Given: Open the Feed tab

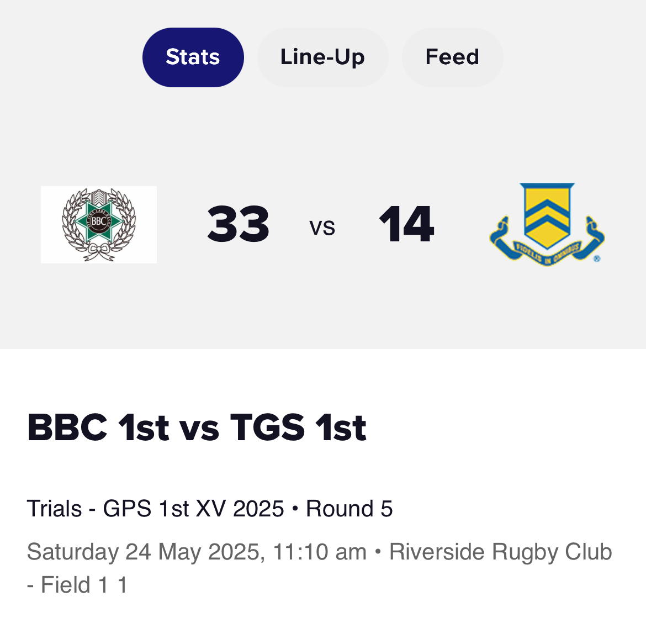Looking at the screenshot, I should pos(452,57).
